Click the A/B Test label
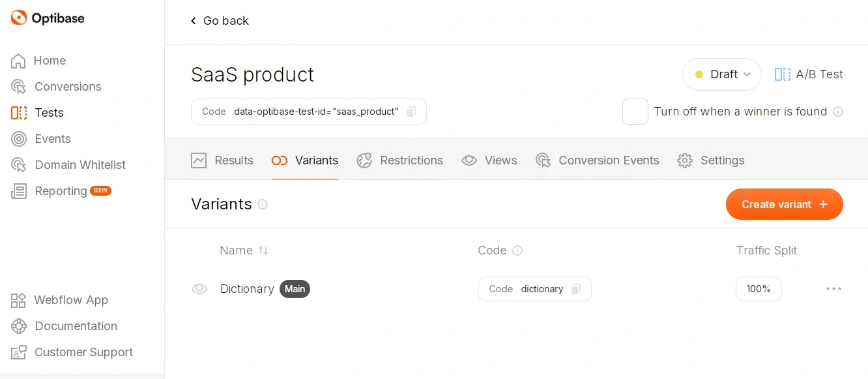This screenshot has height=379, width=868. pyautogui.click(x=808, y=74)
